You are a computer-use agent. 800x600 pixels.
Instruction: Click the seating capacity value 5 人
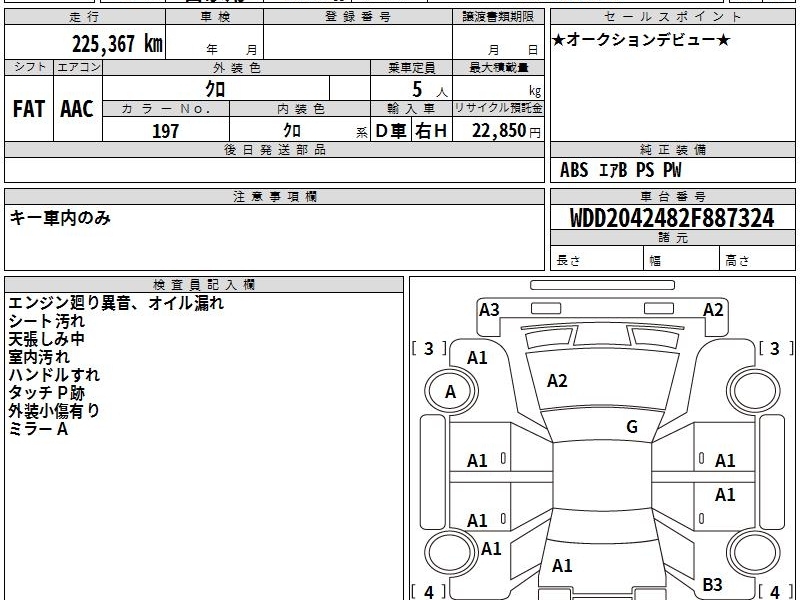pyautogui.click(x=429, y=90)
